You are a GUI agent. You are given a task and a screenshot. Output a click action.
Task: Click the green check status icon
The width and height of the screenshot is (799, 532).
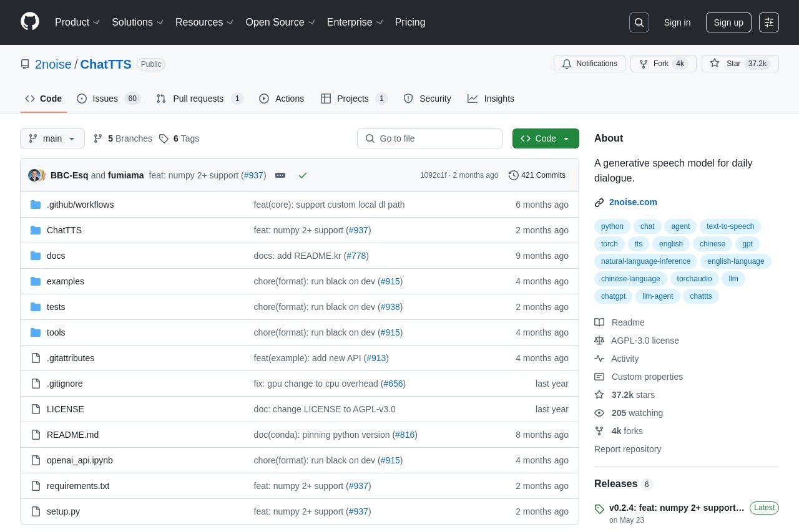(x=303, y=175)
